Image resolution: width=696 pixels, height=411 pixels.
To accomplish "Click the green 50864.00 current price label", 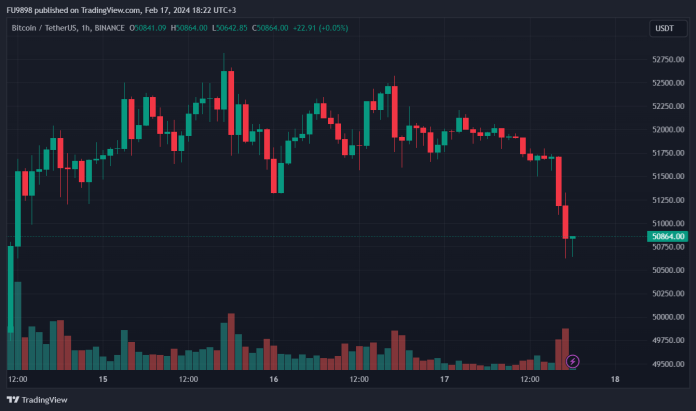I will click(x=666, y=237).
